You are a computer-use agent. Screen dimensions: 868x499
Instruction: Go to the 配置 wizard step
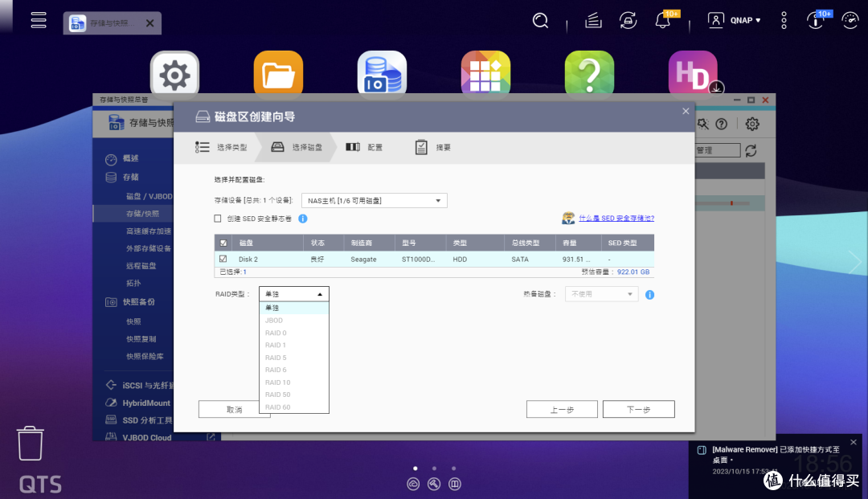tap(364, 147)
